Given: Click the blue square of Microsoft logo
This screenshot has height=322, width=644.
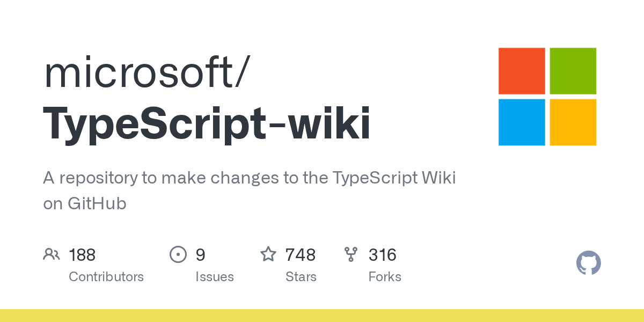Looking at the screenshot, I should (522, 122).
